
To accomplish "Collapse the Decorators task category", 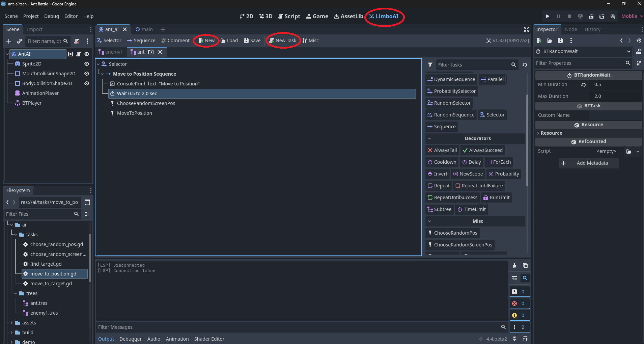I will [x=429, y=138].
